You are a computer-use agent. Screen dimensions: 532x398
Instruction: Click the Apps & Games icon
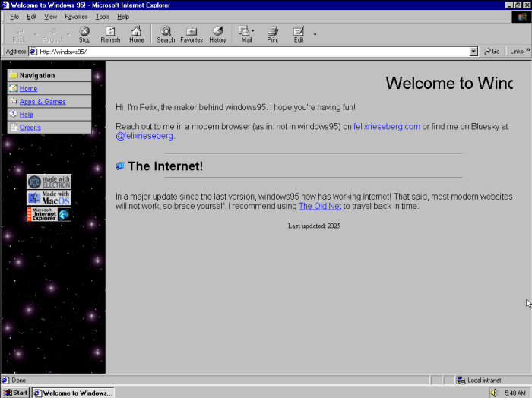[13, 101]
